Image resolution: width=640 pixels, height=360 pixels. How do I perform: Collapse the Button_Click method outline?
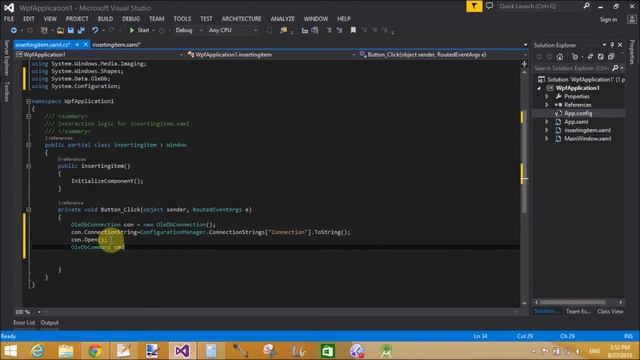[29, 210]
